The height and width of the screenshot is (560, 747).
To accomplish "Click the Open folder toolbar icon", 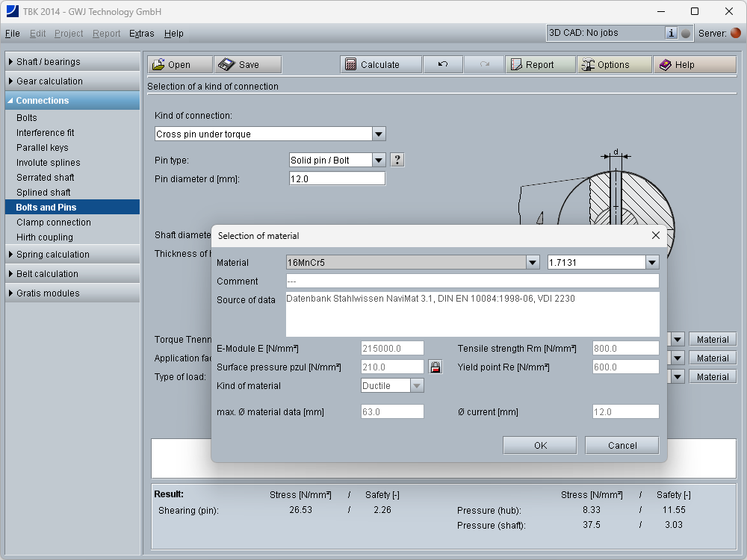I will pos(159,65).
